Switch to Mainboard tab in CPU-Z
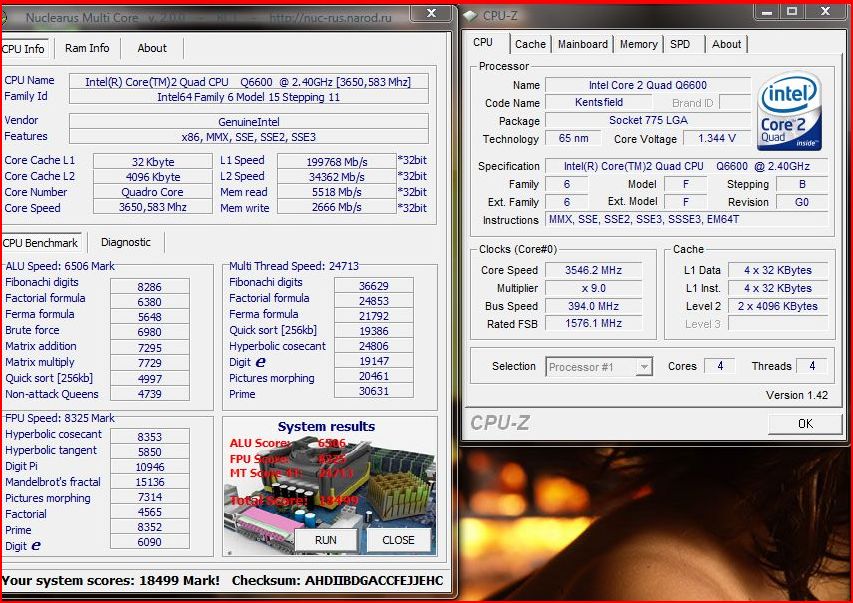Screen dimensions: 853x603 pyautogui.click(x=583, y=44)
